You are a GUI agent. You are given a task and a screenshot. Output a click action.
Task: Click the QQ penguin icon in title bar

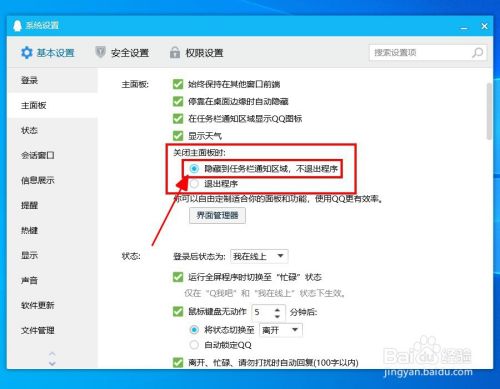pyautogui.click(x=17, y=26)
